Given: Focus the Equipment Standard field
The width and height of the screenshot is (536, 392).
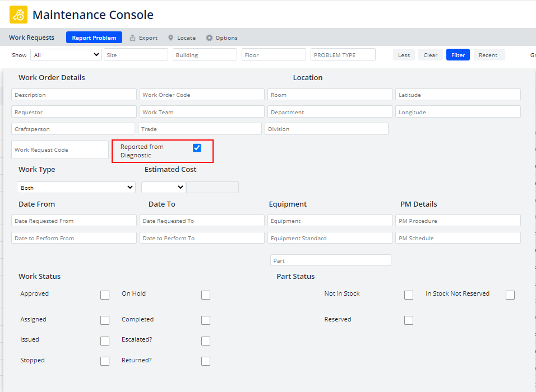Looking at the screenshot, I should click(330, 238).
